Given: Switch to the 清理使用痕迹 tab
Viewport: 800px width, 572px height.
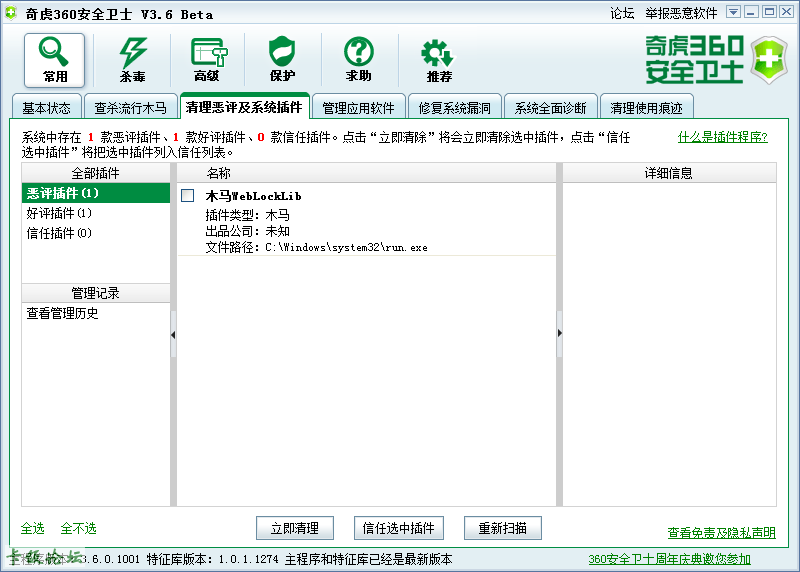Looking at the screenshot, I should pyautogui.click(x=646, y=107).
